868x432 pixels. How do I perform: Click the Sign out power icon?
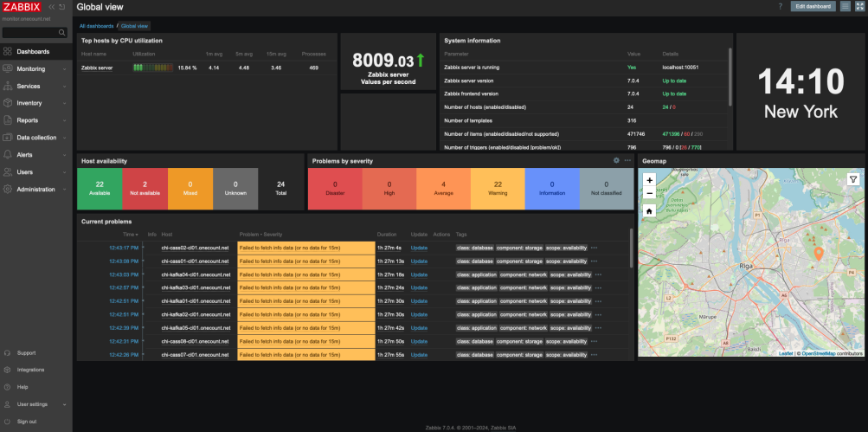[x=7, y=422]
